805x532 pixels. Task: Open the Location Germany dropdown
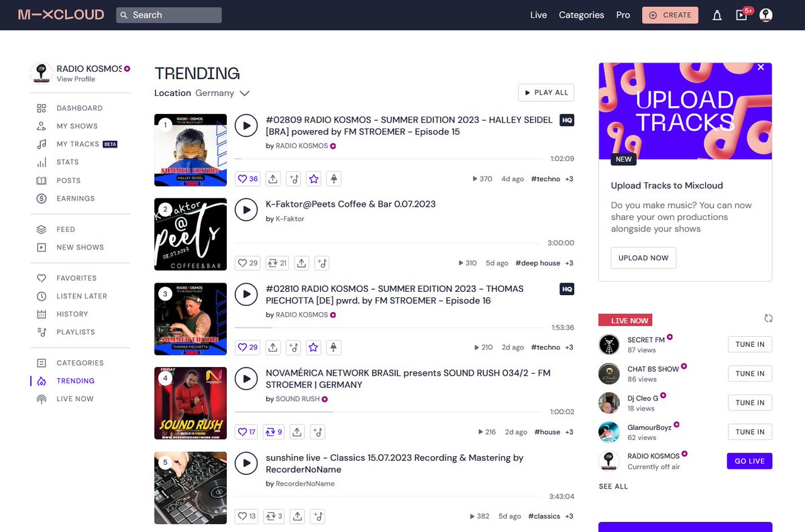tap(202, 93)
